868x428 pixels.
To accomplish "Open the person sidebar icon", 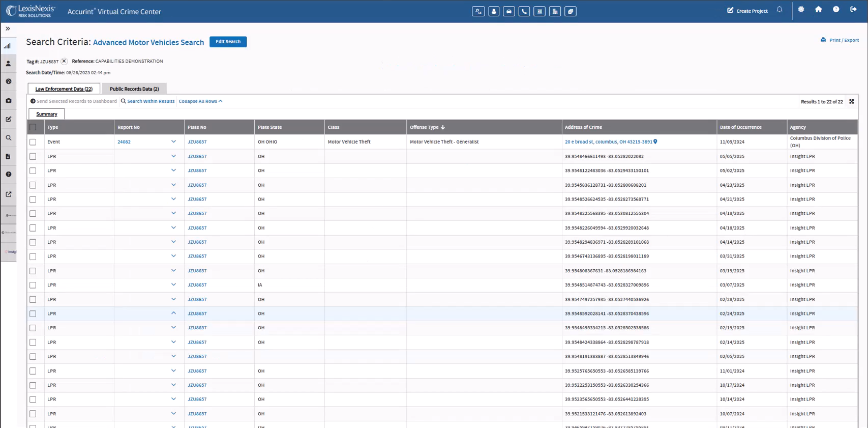I will pyautogui.click(x=8, y=64).
